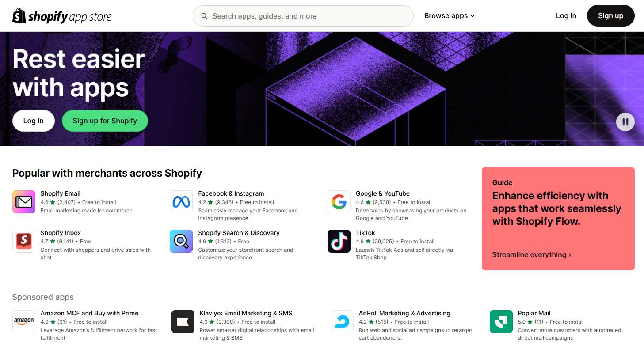Focus the Search apps, guides, and more field
The width and height of the screenshot is (644, 356).
click(x=303, y=16)
